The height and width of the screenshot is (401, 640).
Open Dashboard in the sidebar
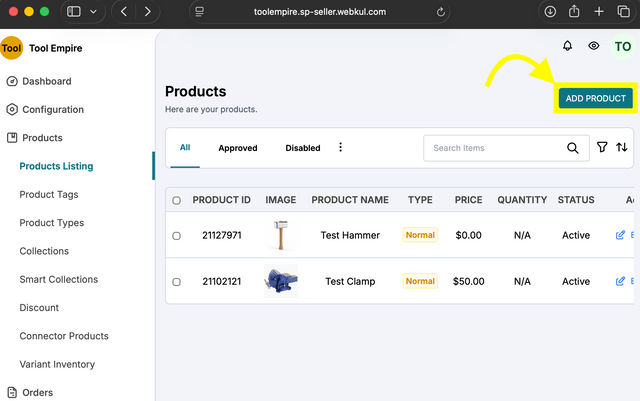coord(47,81)
